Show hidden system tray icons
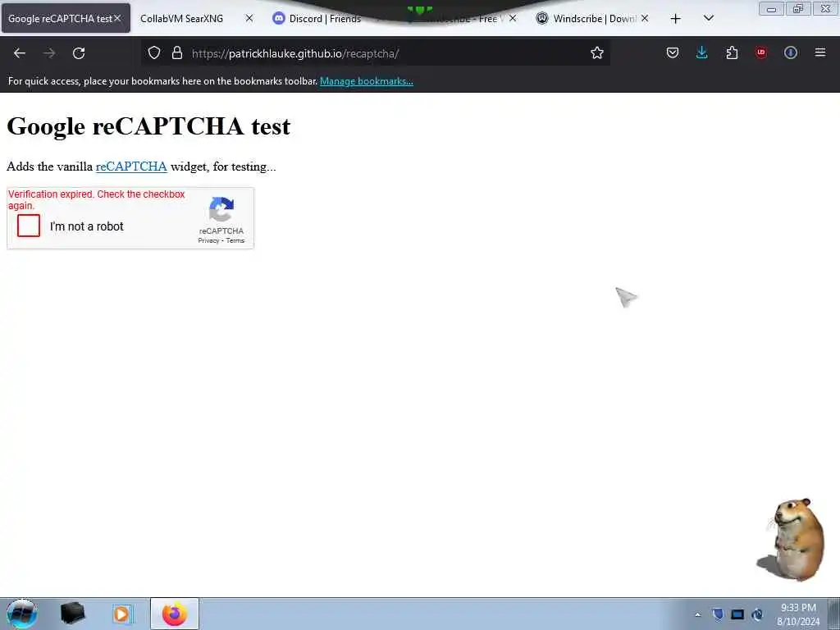Image resolution: width=840 pixels, height=630 pixels. [x=697, y=614]
